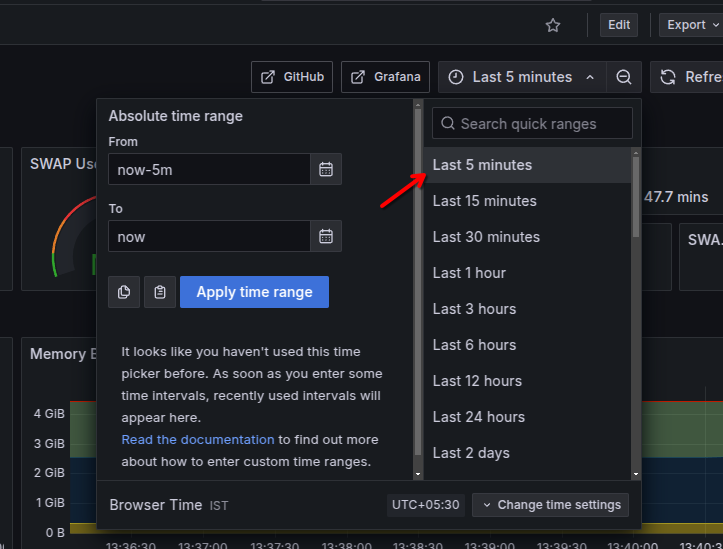Open calendar picker for From field
Viewport: 723px width, 549px height.
(326, 170)
